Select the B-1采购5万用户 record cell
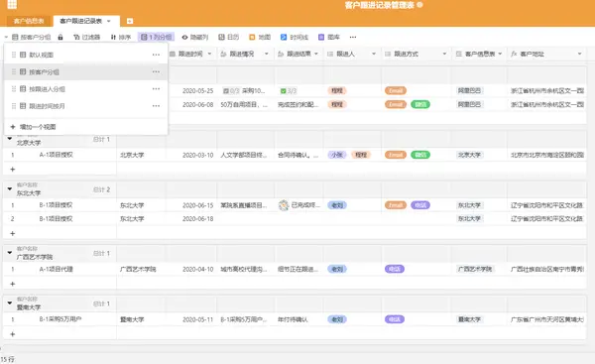The height and width of the screenshot is (364, 595). click(x=60, y=319)
